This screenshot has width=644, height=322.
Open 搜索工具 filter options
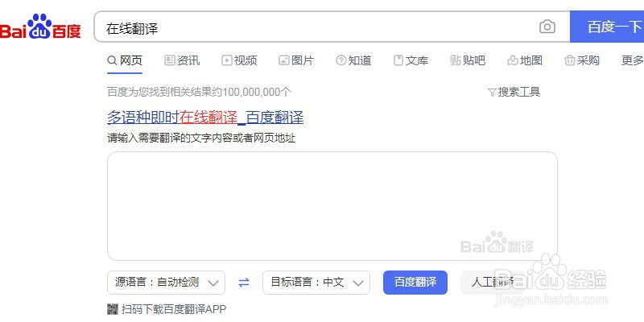pyautogui.click(x=514, y=92)
